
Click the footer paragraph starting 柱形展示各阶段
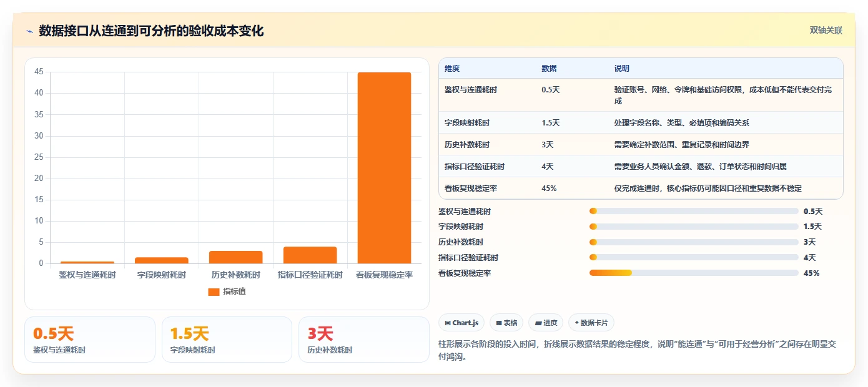click(638, 350)
